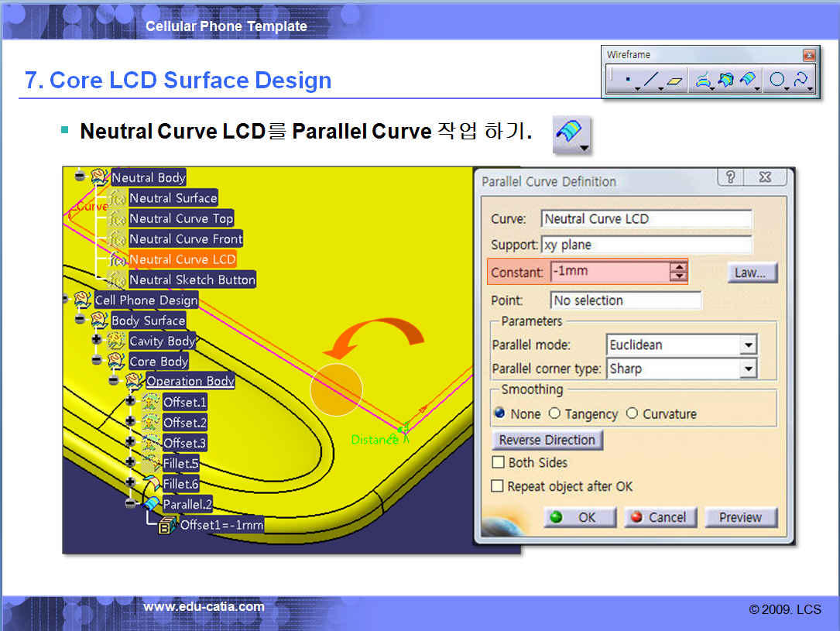This screenshot has height=631, width=840.
Task: Select the Parallel Curve tool in Wireframe toolbar
Action: coord(748,81)
